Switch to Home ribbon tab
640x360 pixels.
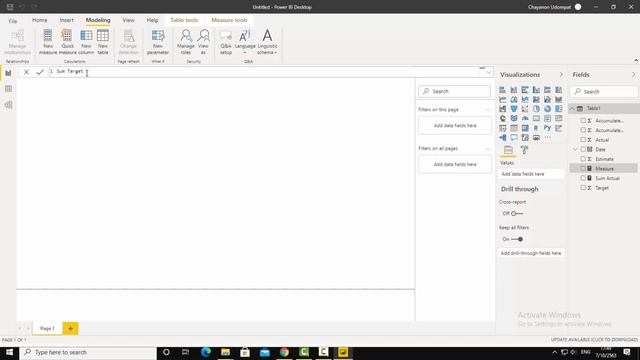click(x=40, y=20)
